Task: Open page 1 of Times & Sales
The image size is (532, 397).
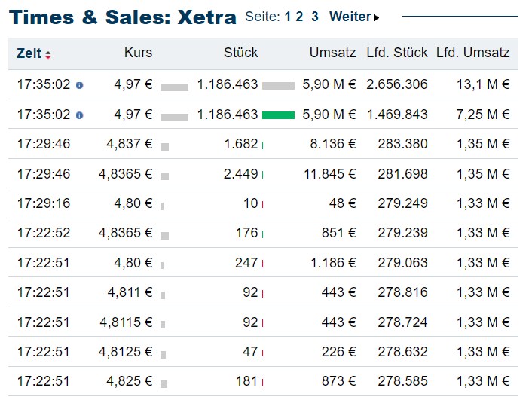Action: tap(288, 17)
